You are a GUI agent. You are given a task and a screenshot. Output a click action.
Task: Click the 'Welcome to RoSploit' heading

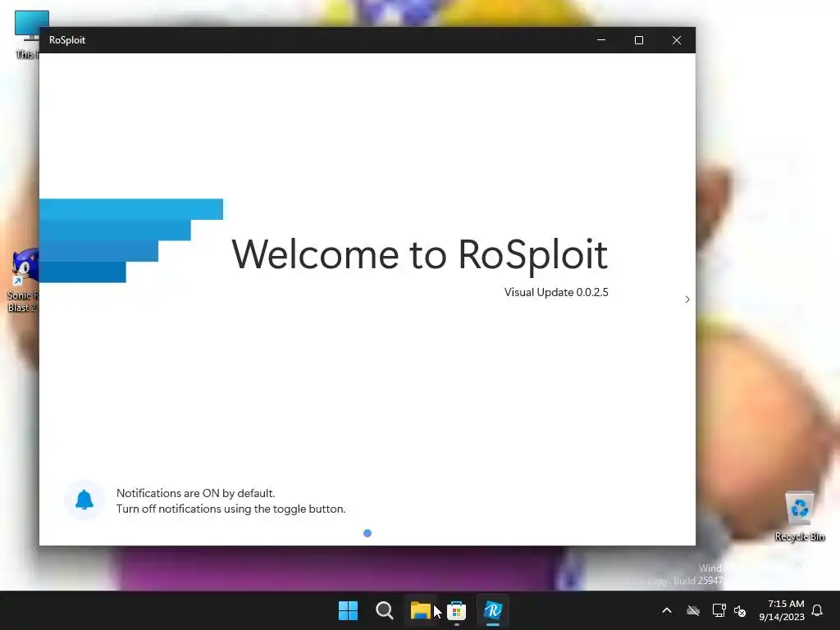(x=420, y=254)
